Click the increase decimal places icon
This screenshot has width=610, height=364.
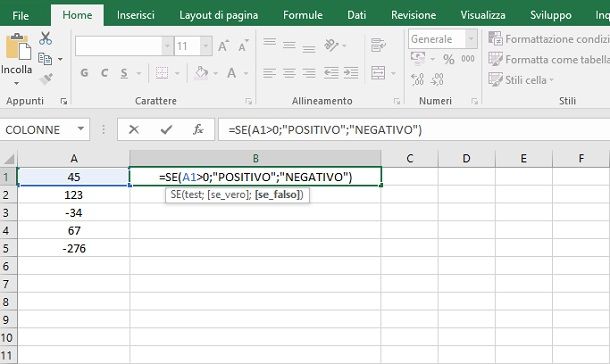[417, 79]
